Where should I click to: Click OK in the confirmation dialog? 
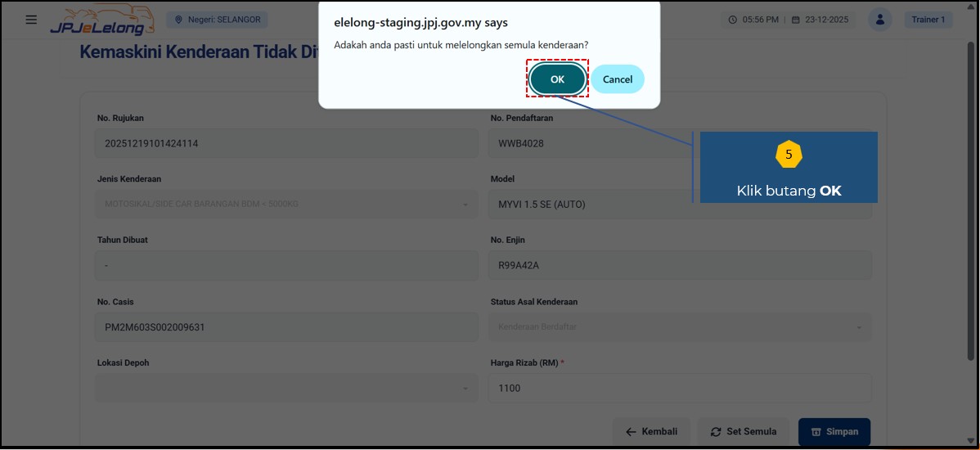(557, 79)
